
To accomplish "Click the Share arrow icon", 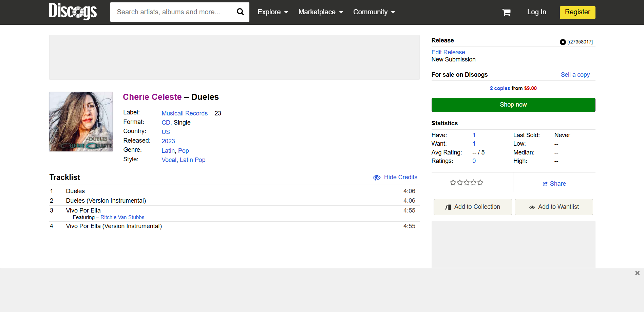I will click(545, 184).
